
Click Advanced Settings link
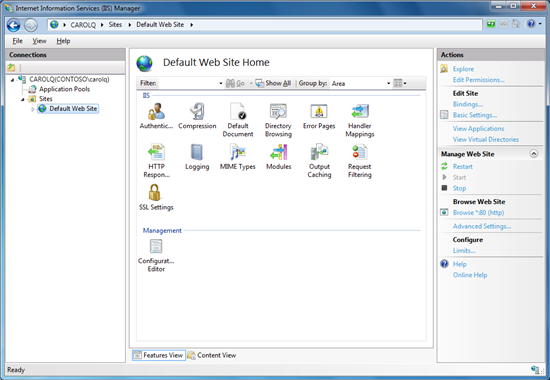(x=482, y=226)
